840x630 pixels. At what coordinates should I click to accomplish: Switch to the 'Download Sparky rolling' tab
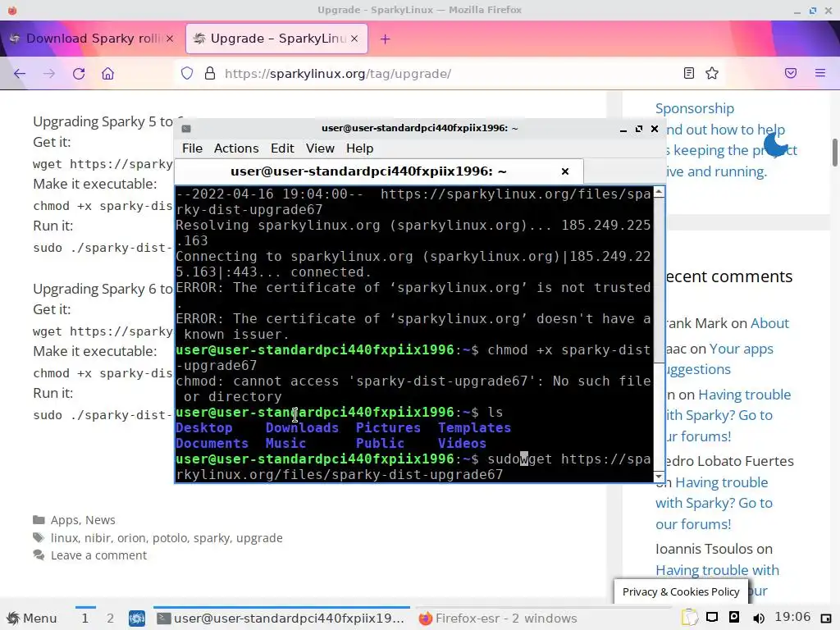point(92,39)
